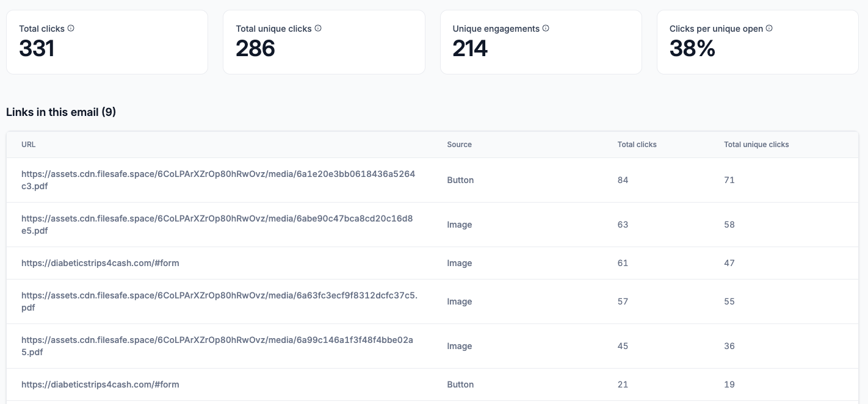This screenshot has height=404, width=868.
Task: Click the Image source cell in the 61-clicks row
Action: 459,263
